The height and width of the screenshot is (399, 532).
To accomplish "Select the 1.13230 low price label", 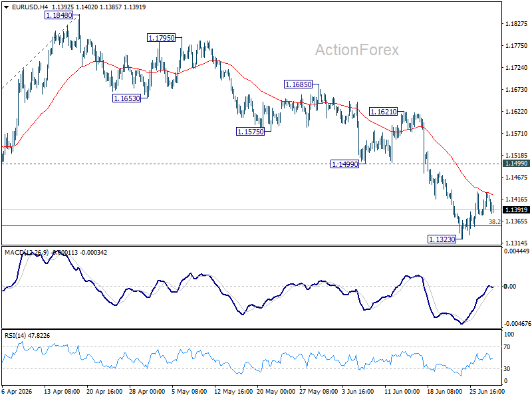I will coord(442,239).
